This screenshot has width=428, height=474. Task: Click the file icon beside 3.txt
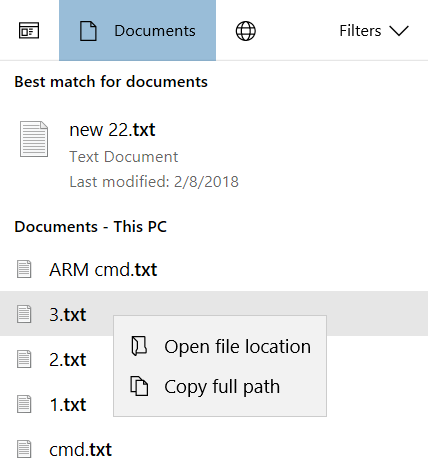coord(24,314)
